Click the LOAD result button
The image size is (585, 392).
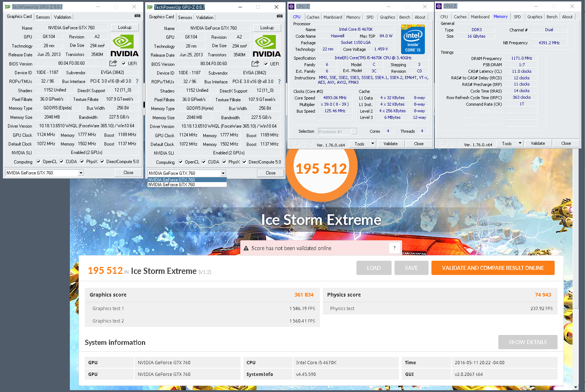pyautogui.click(x=374, y=268)
